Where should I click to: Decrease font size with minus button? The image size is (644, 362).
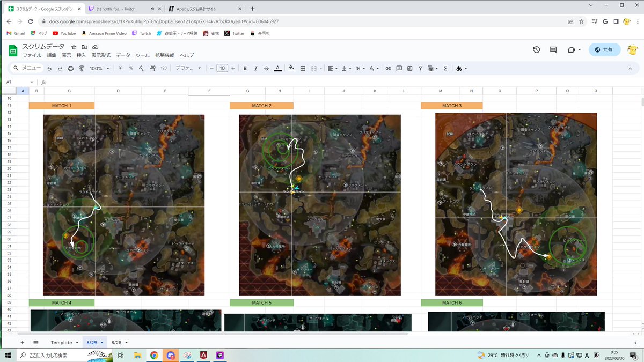[x=211, y=68]
